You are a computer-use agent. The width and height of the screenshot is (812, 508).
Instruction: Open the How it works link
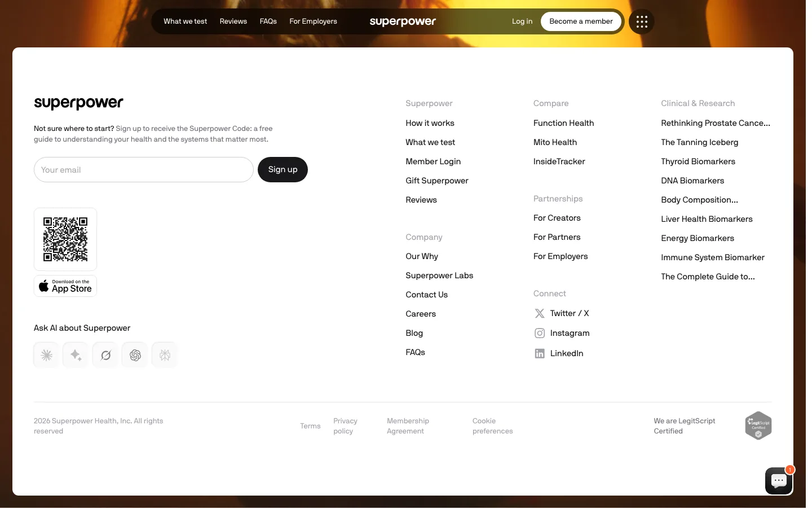pyautogui.click(x=430, y=123)
